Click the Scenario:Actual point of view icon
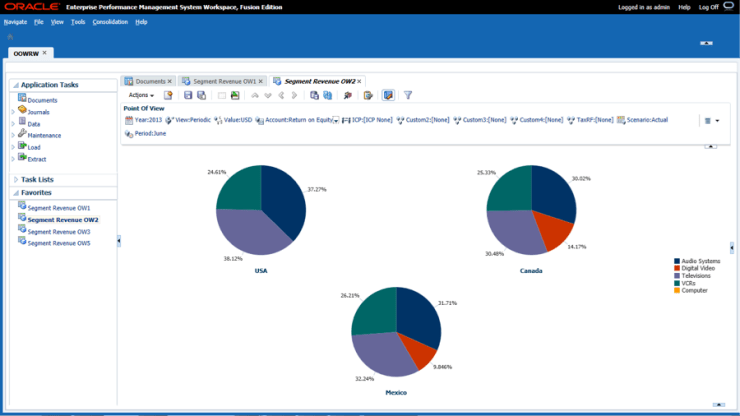The width and height of the screenshot is (740, 416). pos(621,120)
